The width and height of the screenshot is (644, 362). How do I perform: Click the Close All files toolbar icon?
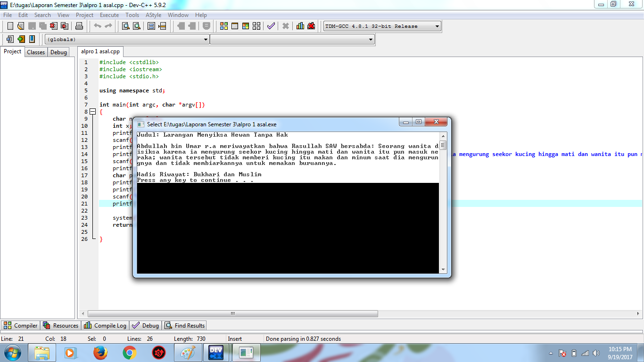[x=64, y=26]
